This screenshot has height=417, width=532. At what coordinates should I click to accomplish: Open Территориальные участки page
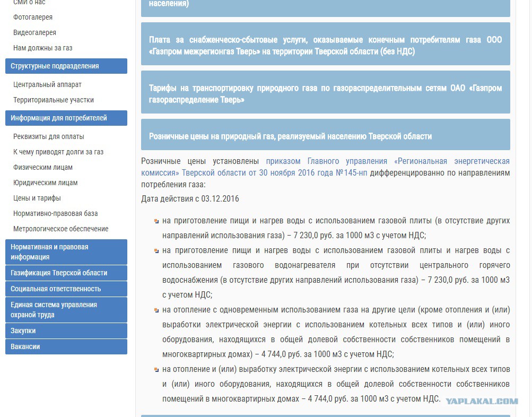tap(54, 100)
